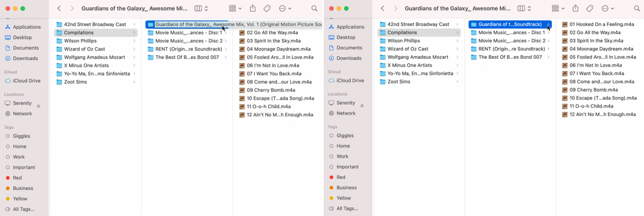This screenshot has width=644, height=216.
Task: Filter by Important tag in right window
Action: click(x=348, y=167)
